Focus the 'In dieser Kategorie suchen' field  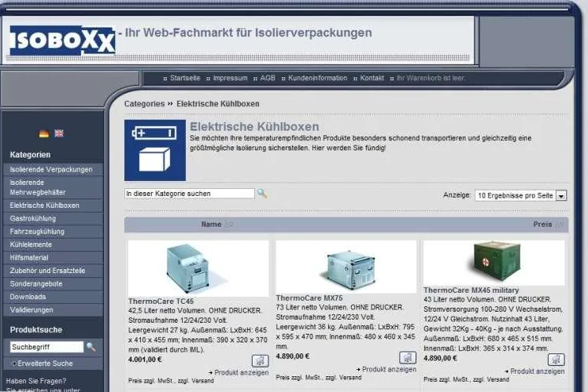pyautogui.click(x=190, y=194)
